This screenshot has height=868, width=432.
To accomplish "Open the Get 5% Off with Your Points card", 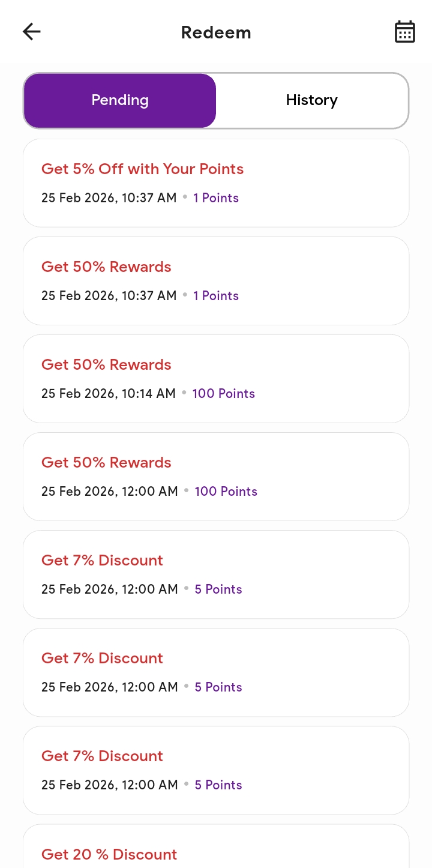I will tap(216, 183).
